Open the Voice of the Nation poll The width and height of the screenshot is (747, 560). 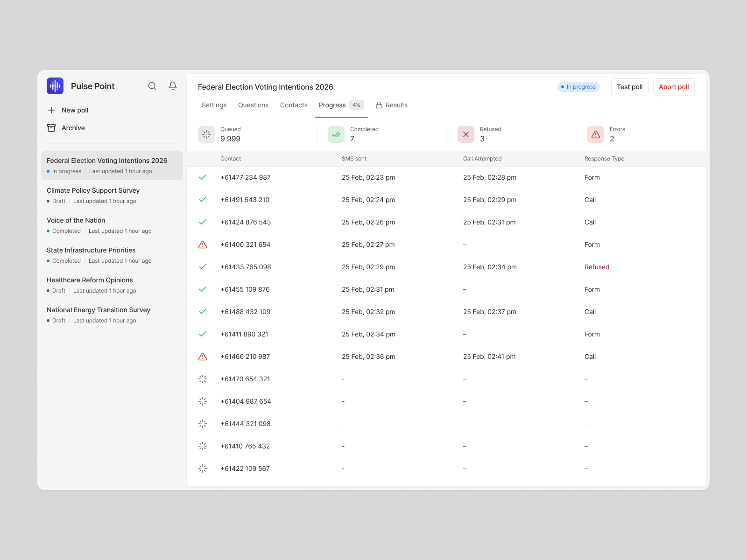point(112,225)
